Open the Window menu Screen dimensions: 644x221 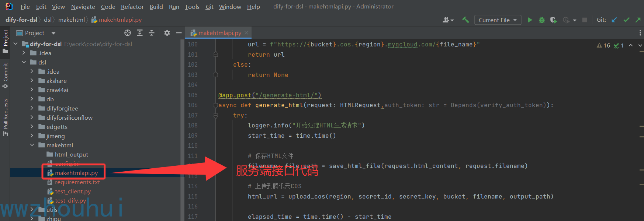[230, 7]
